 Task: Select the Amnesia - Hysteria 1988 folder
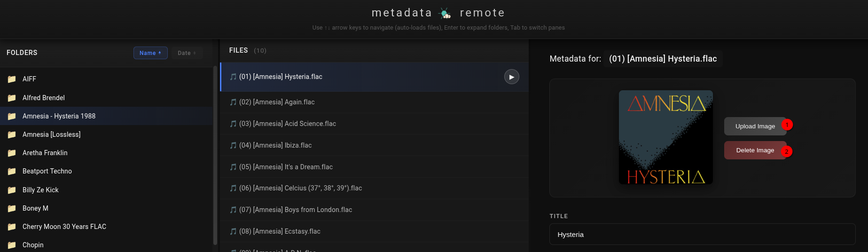(x=106, y=116)
